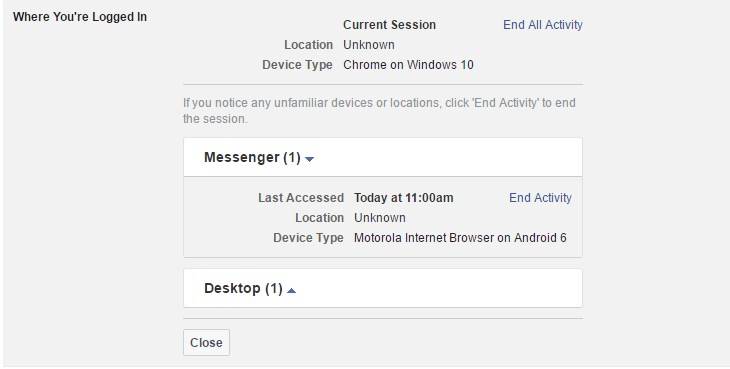
Task: Click Location label under Current Session
Action: click(308, 45)
